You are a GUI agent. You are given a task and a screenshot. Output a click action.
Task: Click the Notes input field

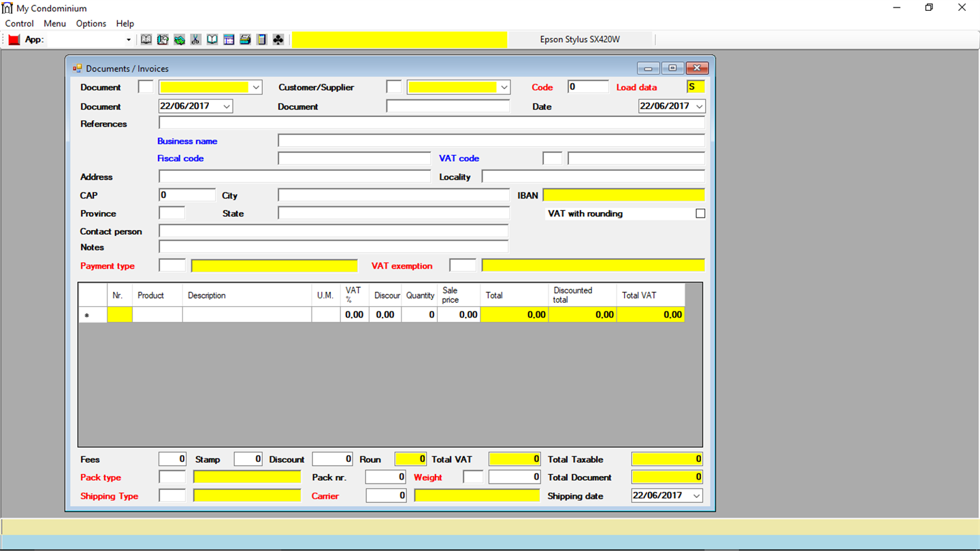(x=334, y=247)
